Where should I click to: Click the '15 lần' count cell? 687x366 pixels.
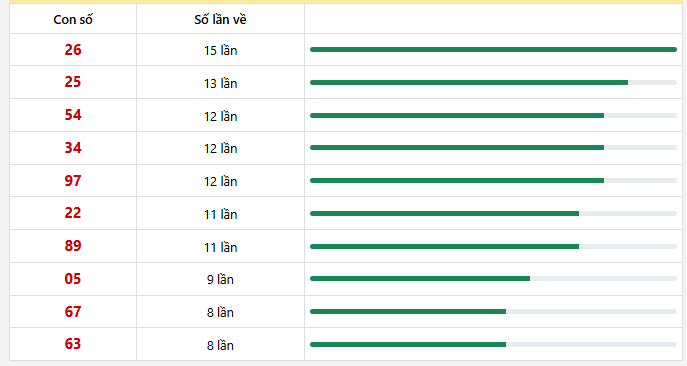pyautogui.click(x=220, y=50)
